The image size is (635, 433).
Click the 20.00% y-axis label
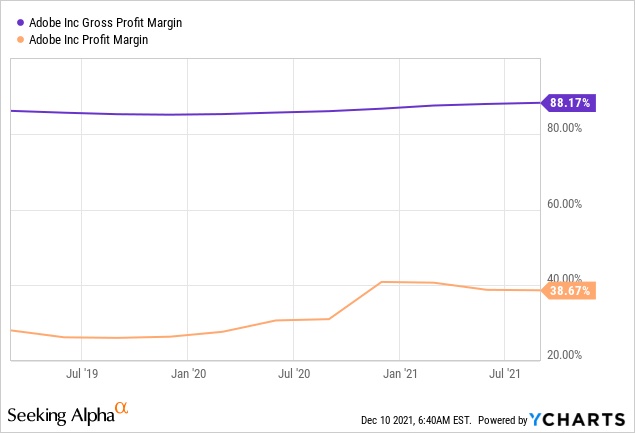tap(566, 355)
